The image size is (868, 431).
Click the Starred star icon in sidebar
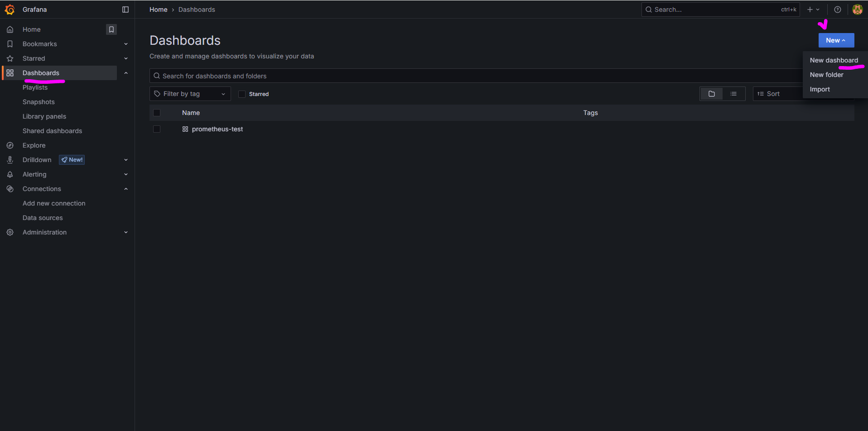tap(10, 58)
